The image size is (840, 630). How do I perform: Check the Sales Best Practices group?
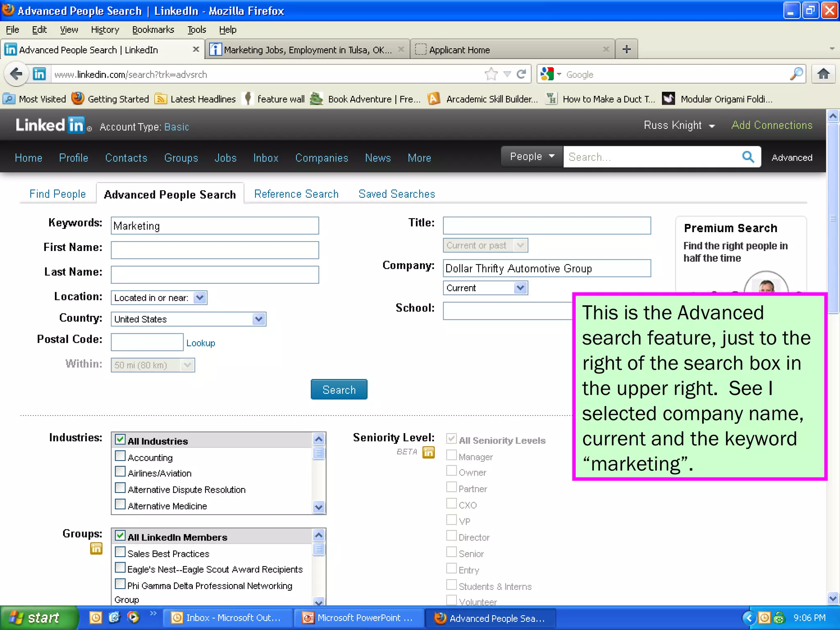click(120, 552)
